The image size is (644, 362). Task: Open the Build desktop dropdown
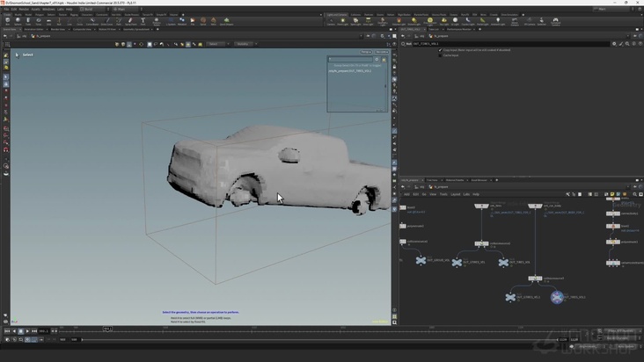coord(93,9)
